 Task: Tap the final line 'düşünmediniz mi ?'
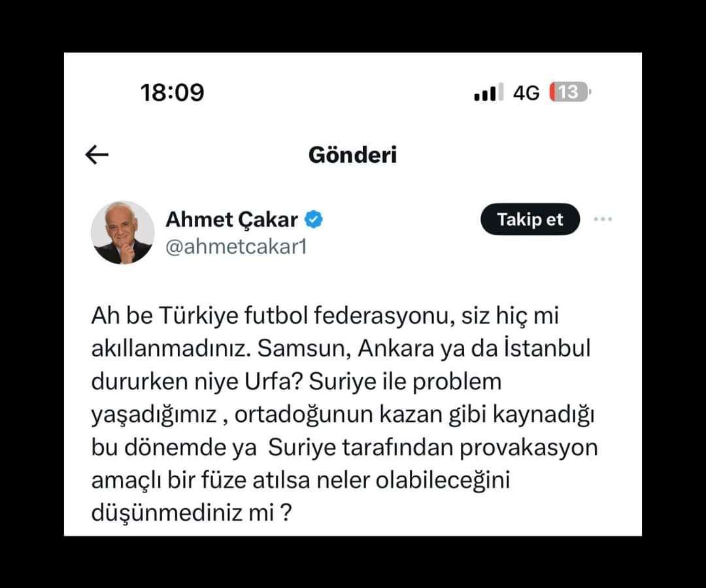192,513
